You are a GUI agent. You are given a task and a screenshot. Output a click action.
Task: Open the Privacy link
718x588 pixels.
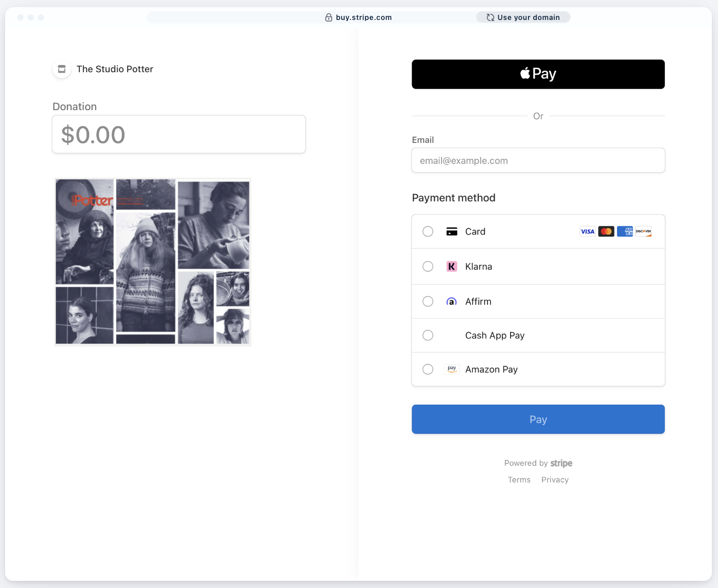(555, 480)
